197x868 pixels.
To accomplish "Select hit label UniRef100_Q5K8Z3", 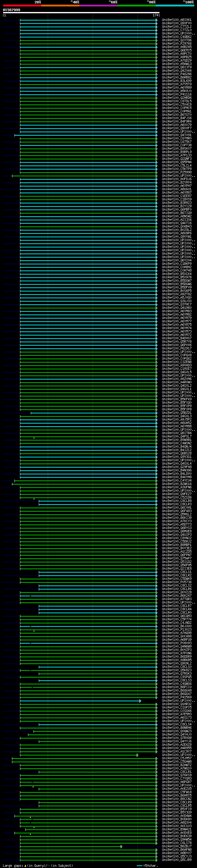I will click(177, 670).
